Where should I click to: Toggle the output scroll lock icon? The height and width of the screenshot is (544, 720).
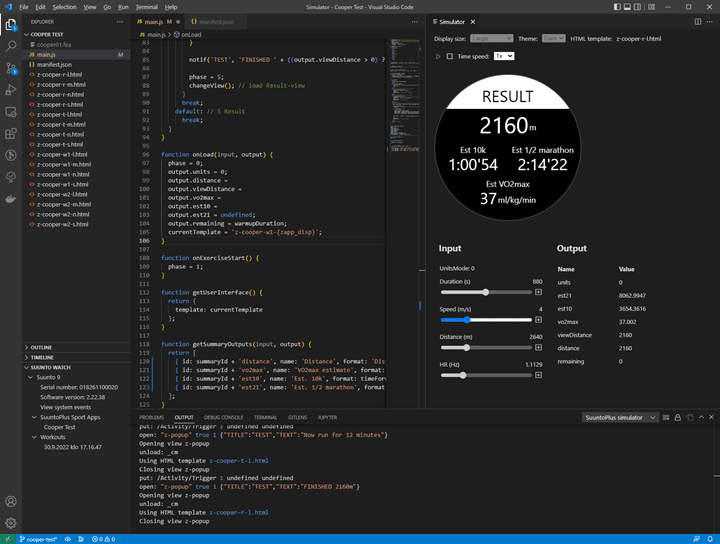[x=677, y=417]
